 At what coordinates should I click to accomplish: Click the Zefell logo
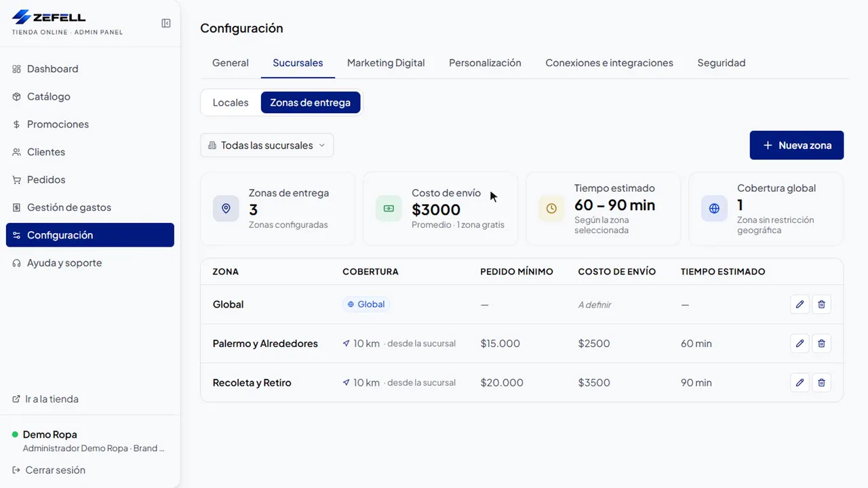coord(49,18)
